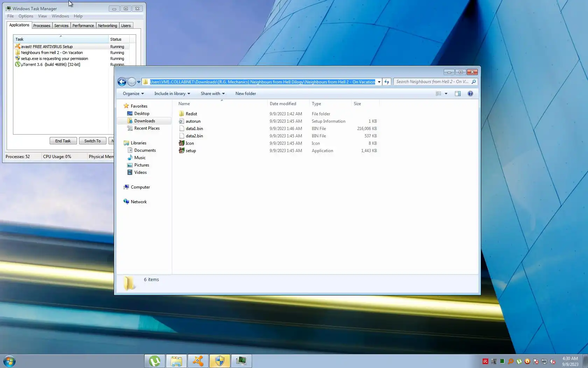
Task: Open the Task Manager File menu
Action: pos(10,16)
